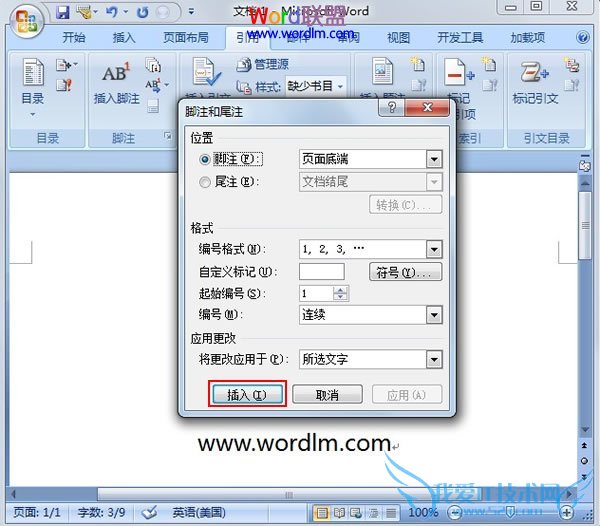Click the horizontal scrollbar thumb

289,494
